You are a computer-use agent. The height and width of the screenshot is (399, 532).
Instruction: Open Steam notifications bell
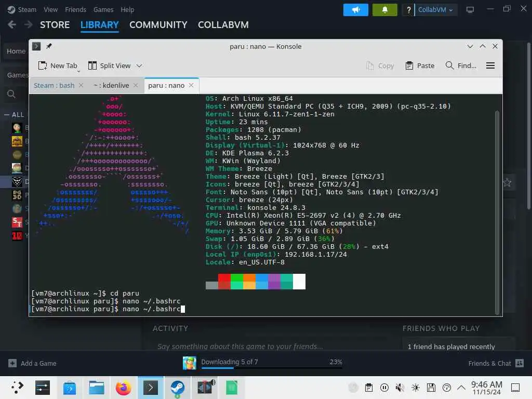(x=385, y=10)
